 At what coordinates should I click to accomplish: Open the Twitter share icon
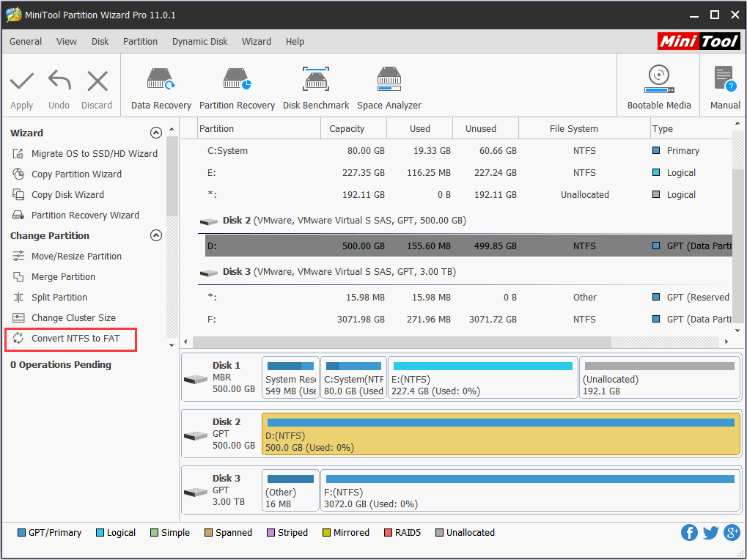click(x=710, y=532)
